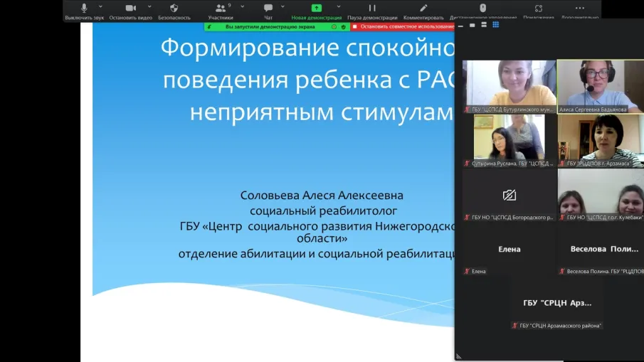Expand the arrow next to Чат

283,7
